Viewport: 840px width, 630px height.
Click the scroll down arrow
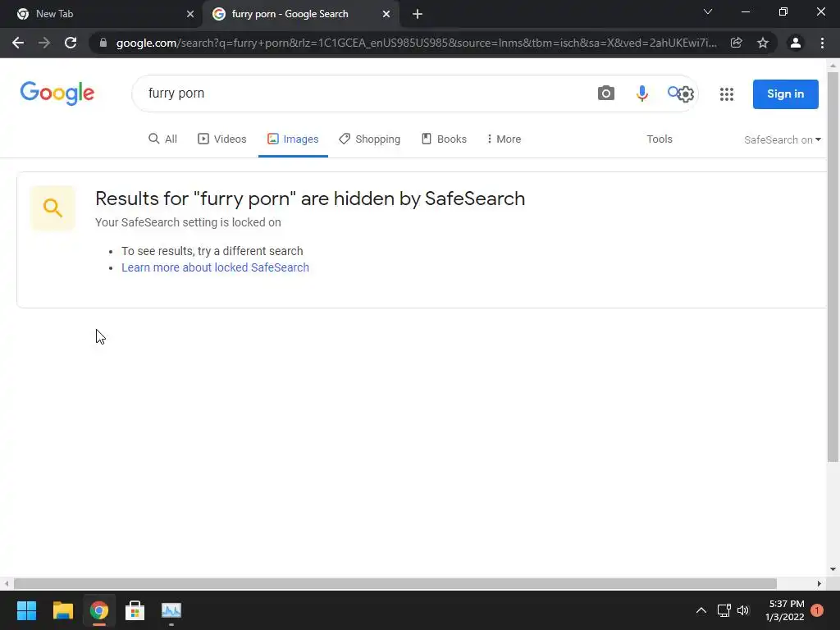(x=833, y=569)
